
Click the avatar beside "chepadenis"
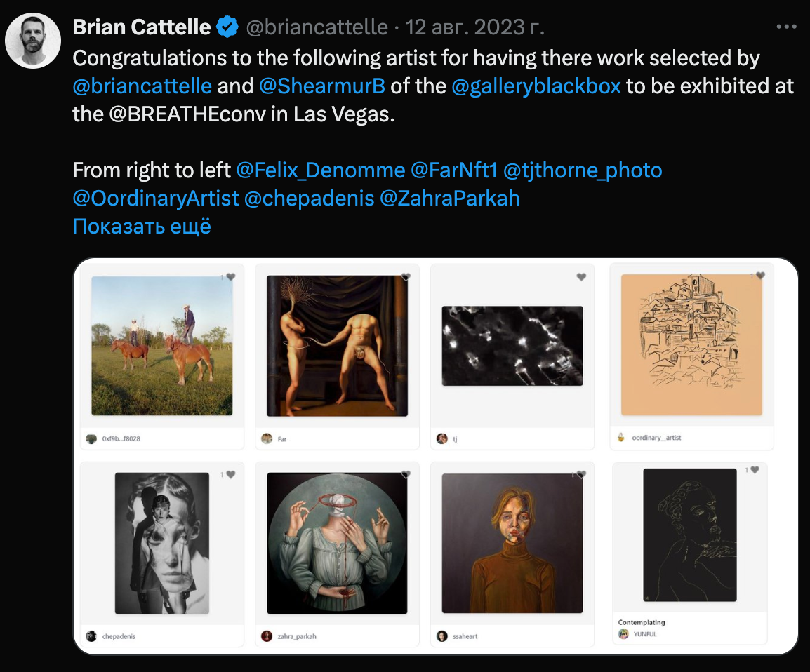click(91, 636)
